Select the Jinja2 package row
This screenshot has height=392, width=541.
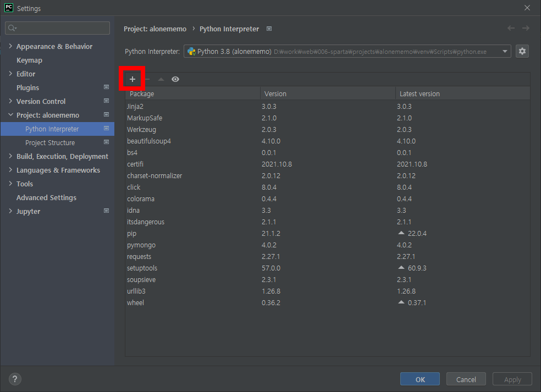click(x=328, y=106)
